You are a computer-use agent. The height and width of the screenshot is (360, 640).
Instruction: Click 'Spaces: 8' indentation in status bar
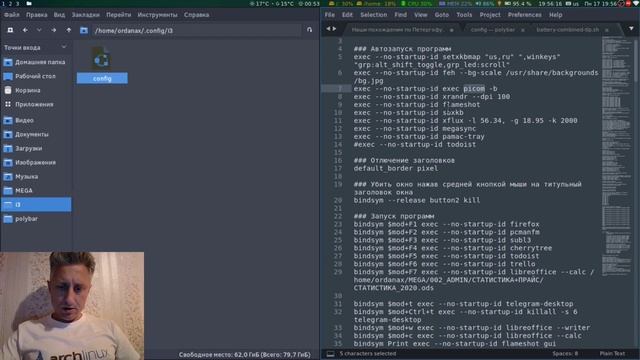pyautogui.click(x=565, y=354)
